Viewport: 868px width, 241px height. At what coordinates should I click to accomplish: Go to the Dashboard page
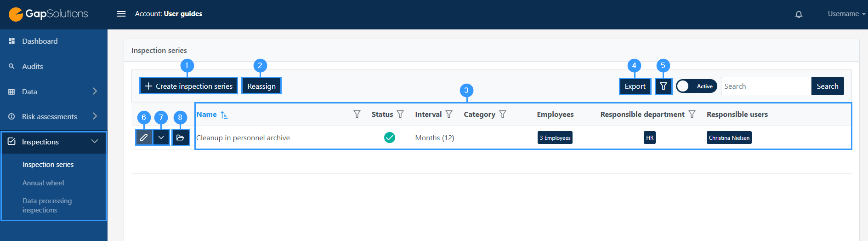40,41
